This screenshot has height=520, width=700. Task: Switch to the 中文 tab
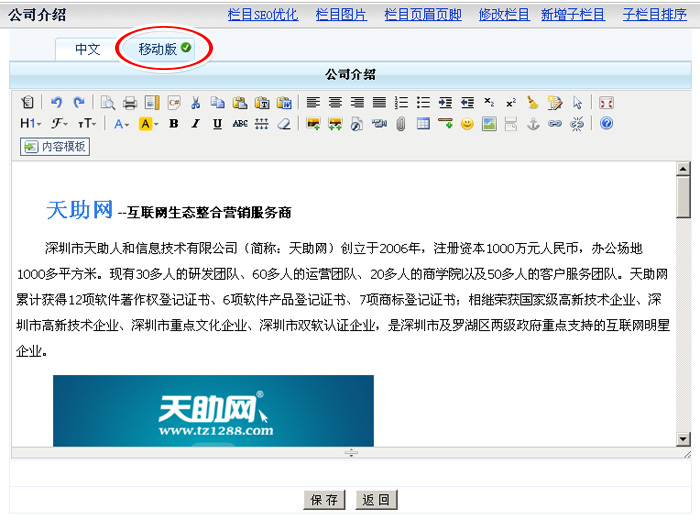87,49
